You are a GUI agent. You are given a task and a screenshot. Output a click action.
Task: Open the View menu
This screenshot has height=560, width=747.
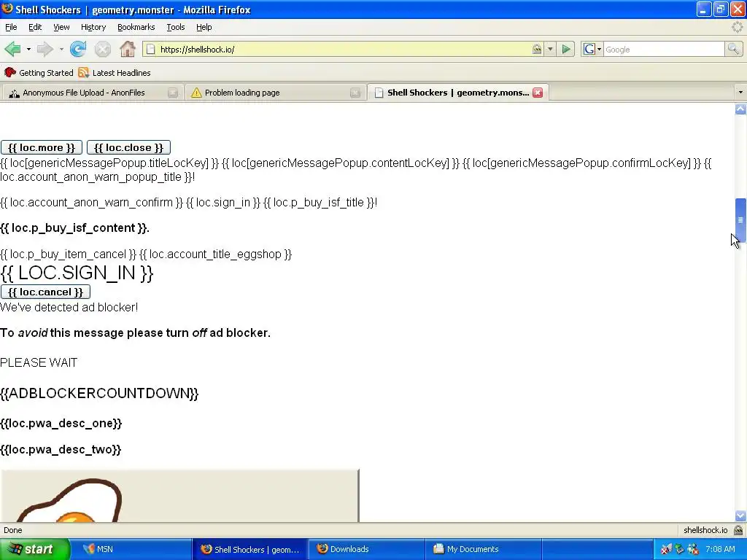coord(61,27)
